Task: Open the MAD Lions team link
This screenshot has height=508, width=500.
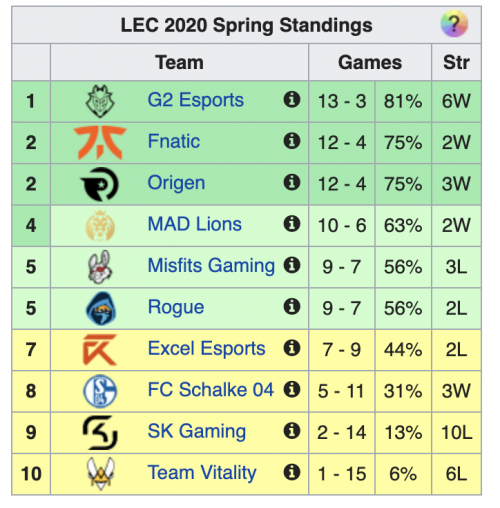Action: [195, 224]
